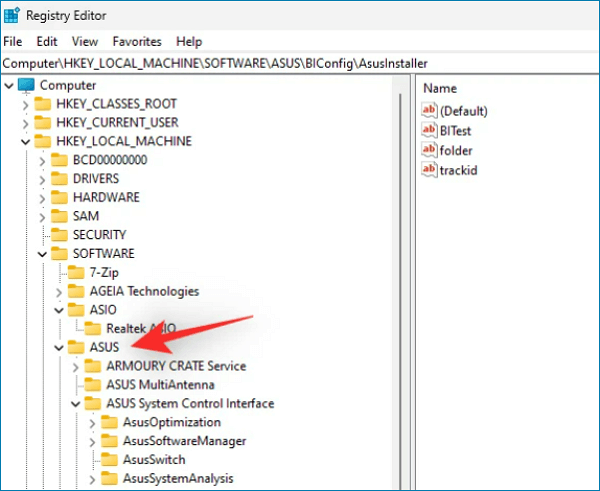Select the Computer monitor icon
Screen dimensions: 600x491
click(x=26, y=86)
